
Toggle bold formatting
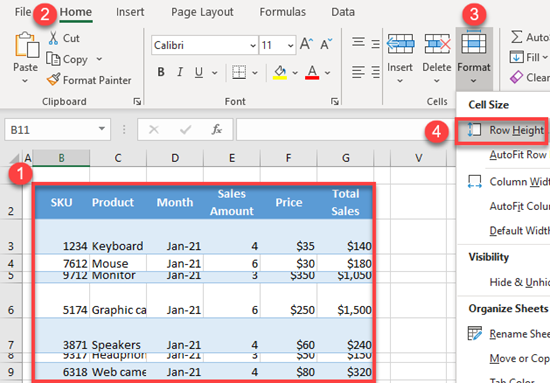tap(161, 72)
